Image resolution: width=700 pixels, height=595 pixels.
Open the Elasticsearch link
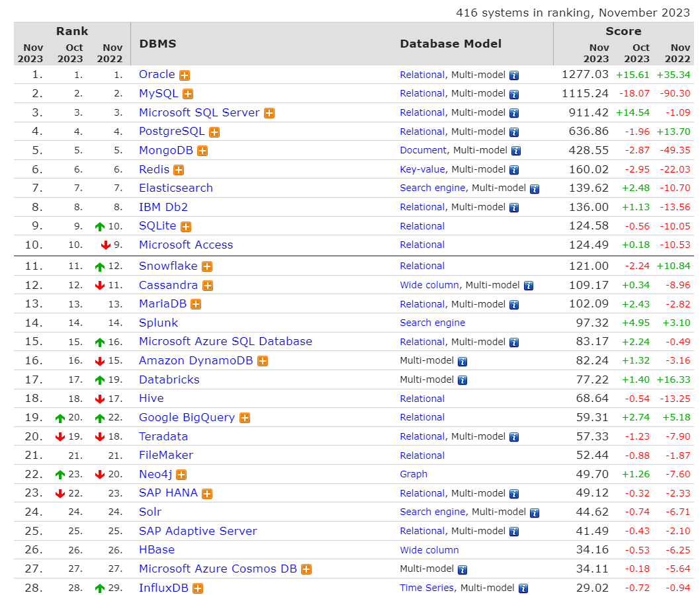point(176,188)
